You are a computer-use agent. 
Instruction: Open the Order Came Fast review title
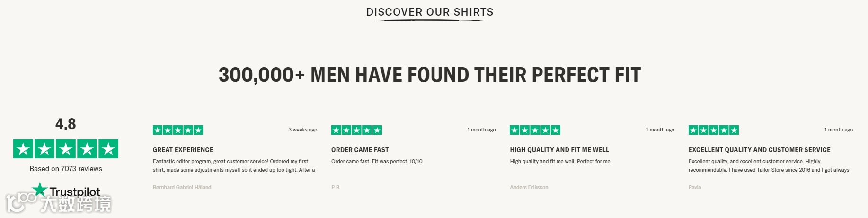pos(360,150)
